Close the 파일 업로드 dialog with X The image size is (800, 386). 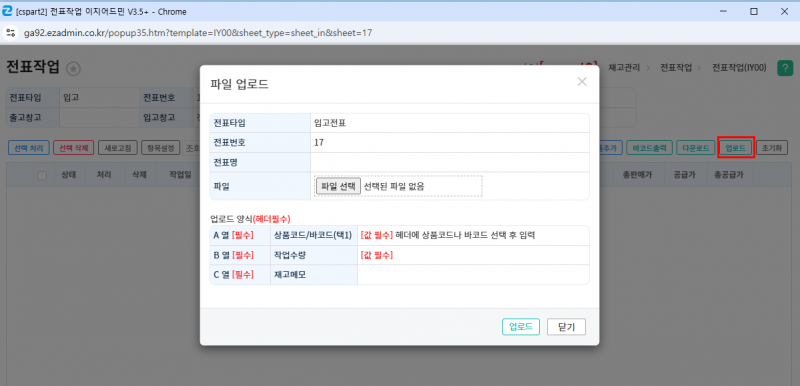coord(582,82)
